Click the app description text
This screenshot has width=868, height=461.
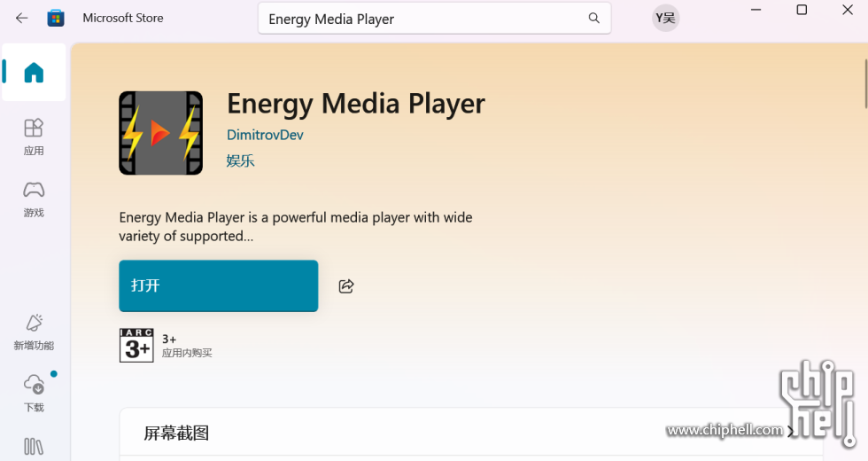296,227
